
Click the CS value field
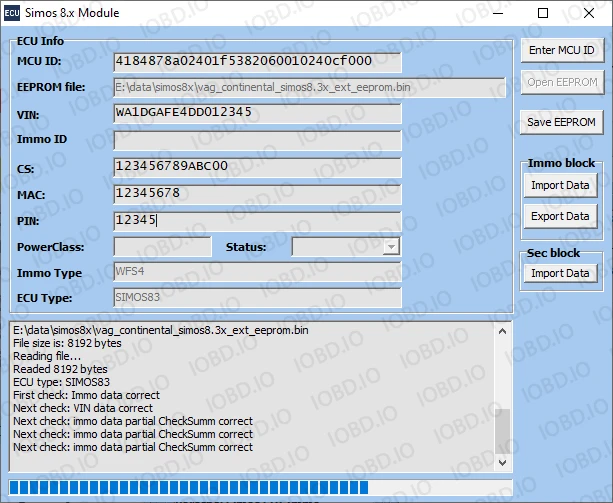[x=257, y=167]
